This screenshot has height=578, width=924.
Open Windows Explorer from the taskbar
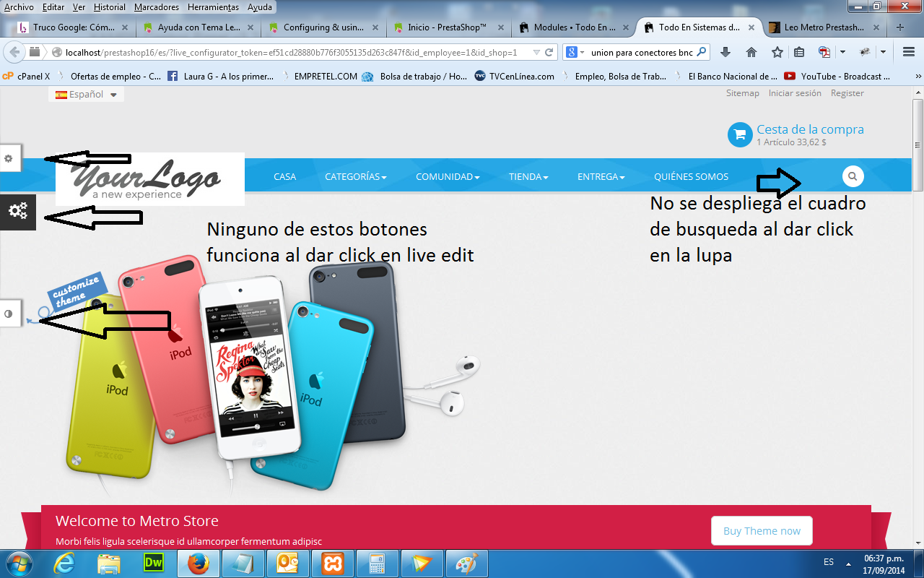[x=109, y=563]
